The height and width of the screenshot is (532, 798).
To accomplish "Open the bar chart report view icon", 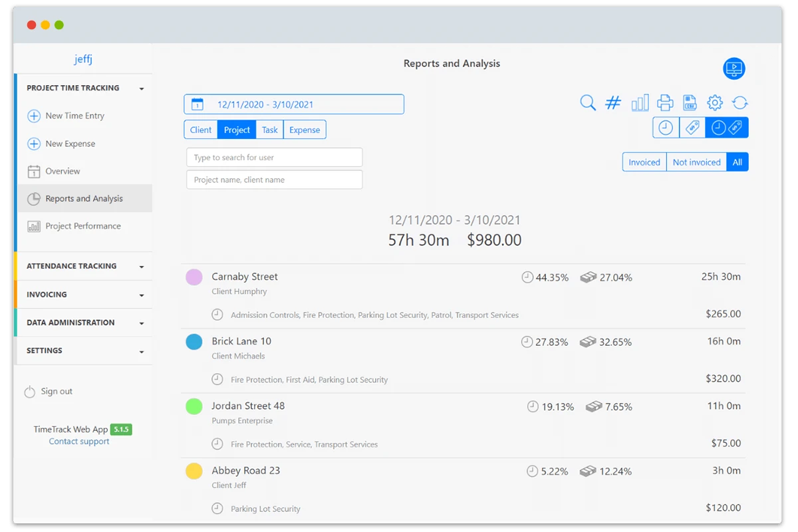I will (x=639, y=102).
